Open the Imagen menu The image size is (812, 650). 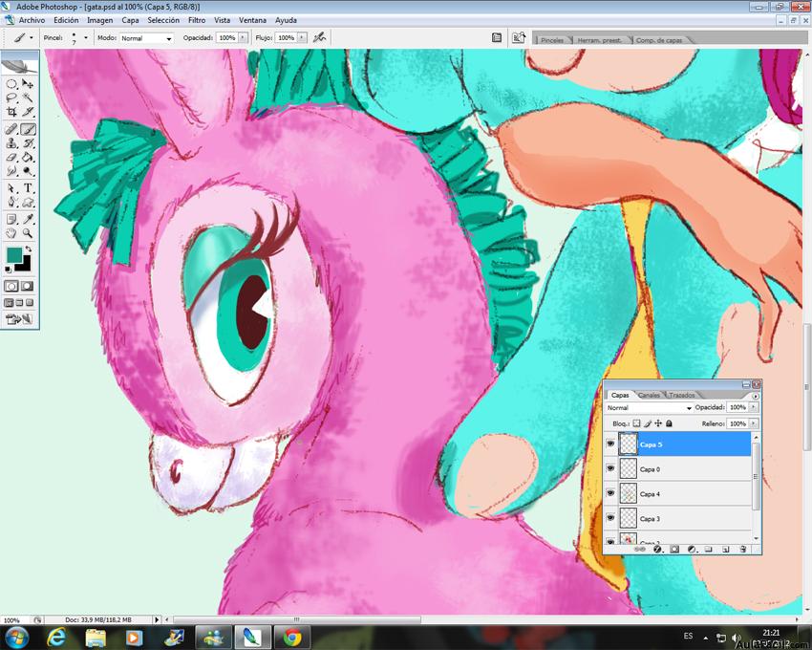pos(100,20)
